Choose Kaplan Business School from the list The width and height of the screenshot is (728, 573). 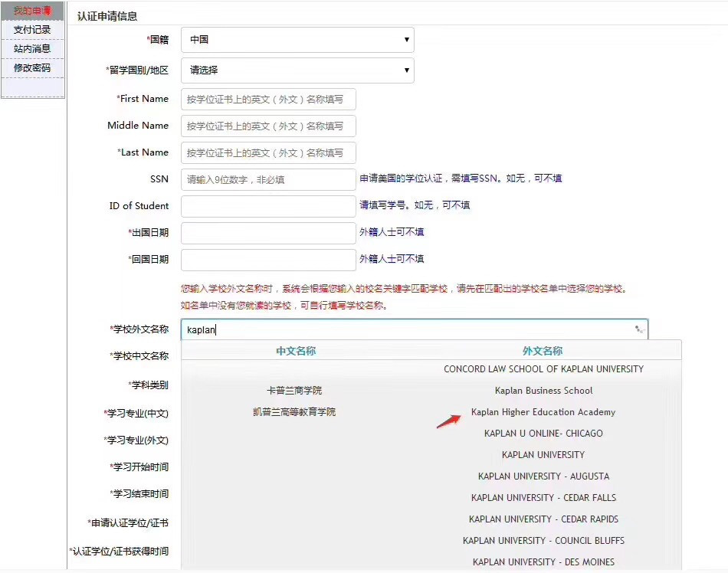(543, 391)
